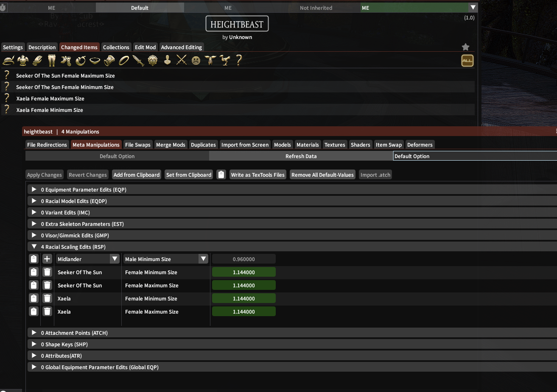
Task: Toggle the body armor filter icon
Action: (23, 61)
